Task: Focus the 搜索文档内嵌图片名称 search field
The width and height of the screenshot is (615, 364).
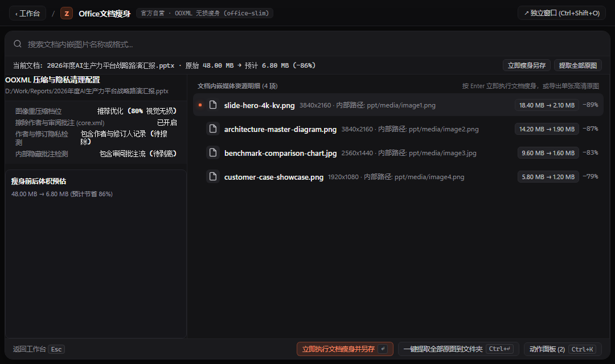Action: tap(307, 44)
